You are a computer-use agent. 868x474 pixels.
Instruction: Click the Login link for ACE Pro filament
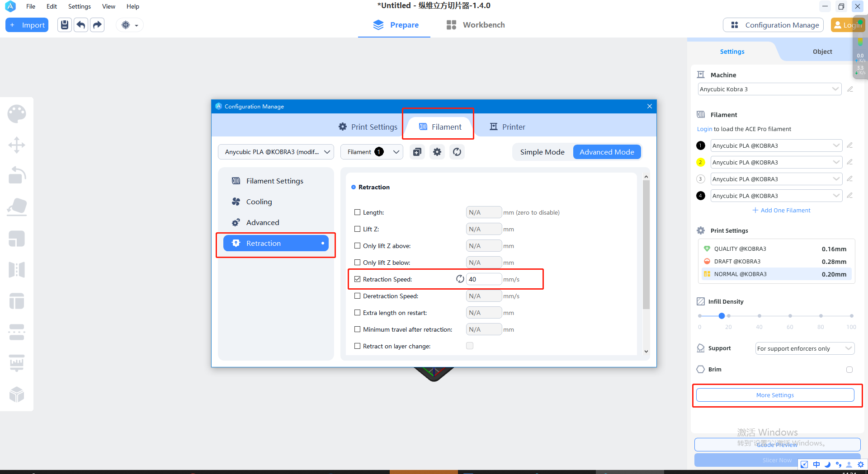click(x=704, y=129)
